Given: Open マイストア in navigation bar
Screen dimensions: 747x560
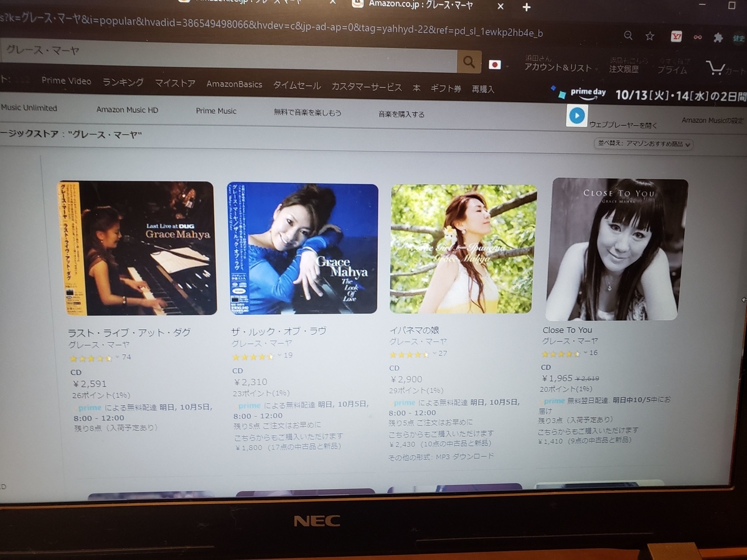Looking at the screenshot, I should [x=175, y=83].
